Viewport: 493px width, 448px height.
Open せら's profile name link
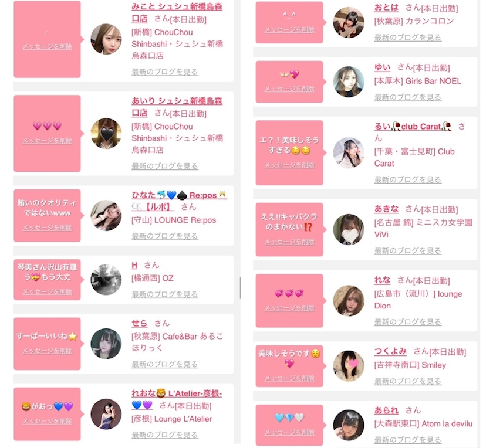(x=139, y=323)
